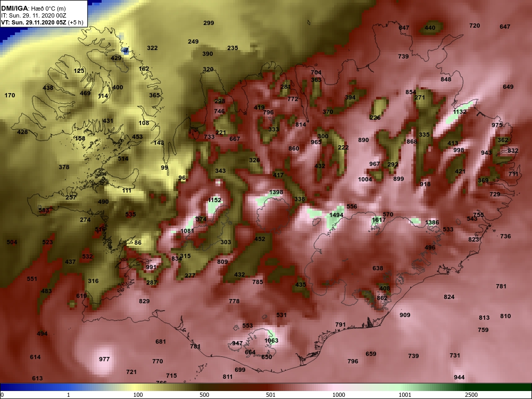Screen dimensions: 532x399
Task: Click the map value '947'
Action: coord(237,343)
